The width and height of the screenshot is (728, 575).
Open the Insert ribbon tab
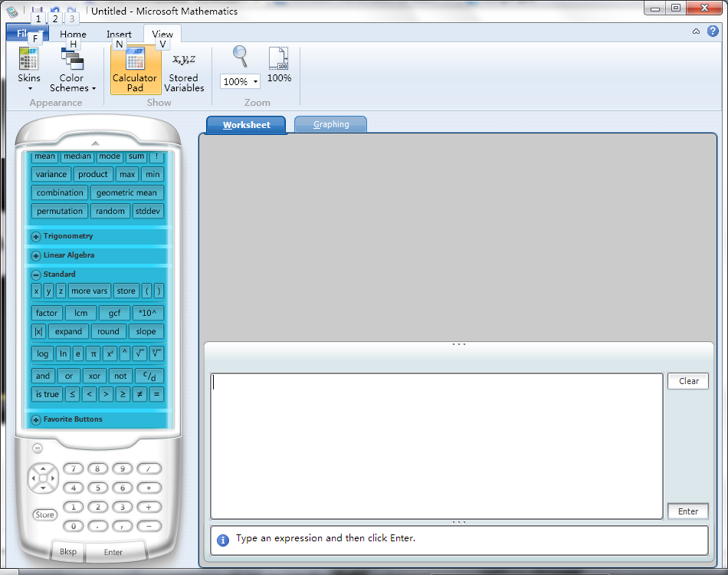[119, 34]
